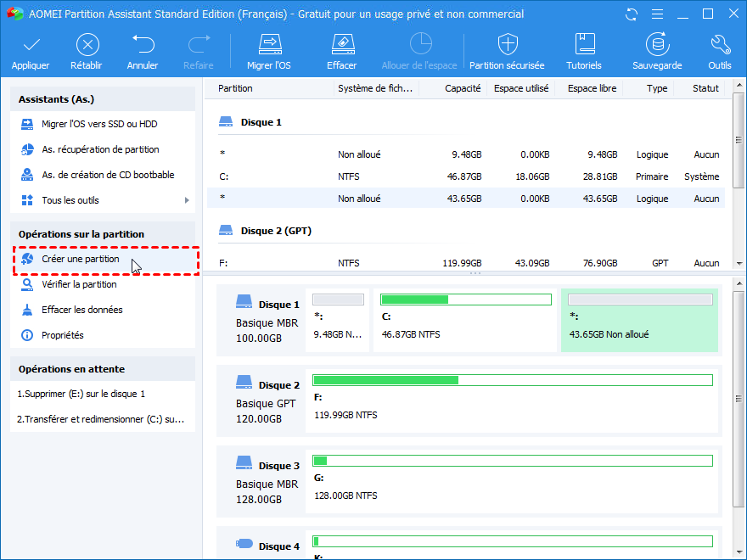Open Partition sécurisée shield icon
This screenshot has width=747, height=560.
(x=507, y=45)
